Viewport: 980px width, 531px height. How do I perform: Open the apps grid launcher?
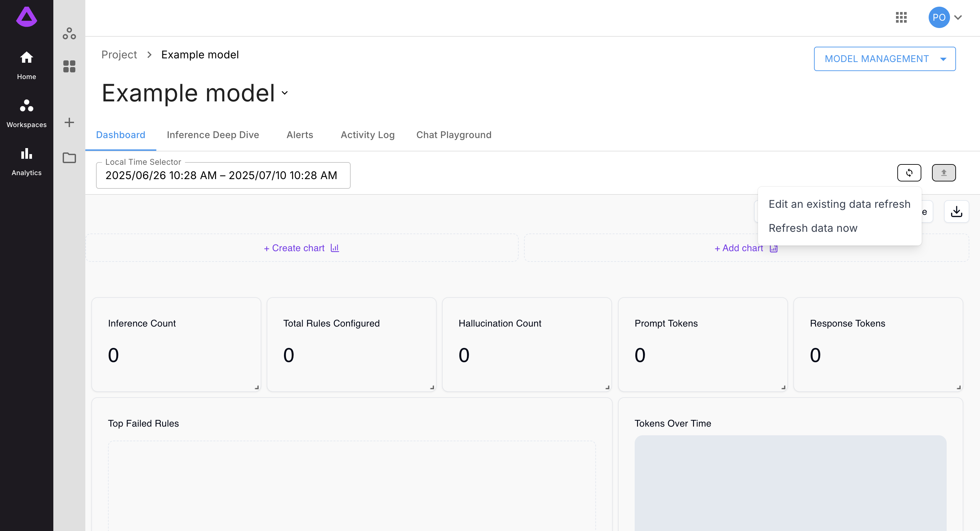[x=901, y=17]
